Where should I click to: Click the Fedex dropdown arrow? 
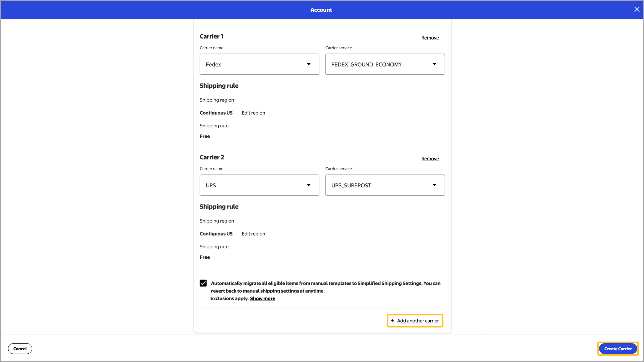[x=309, y=64]
